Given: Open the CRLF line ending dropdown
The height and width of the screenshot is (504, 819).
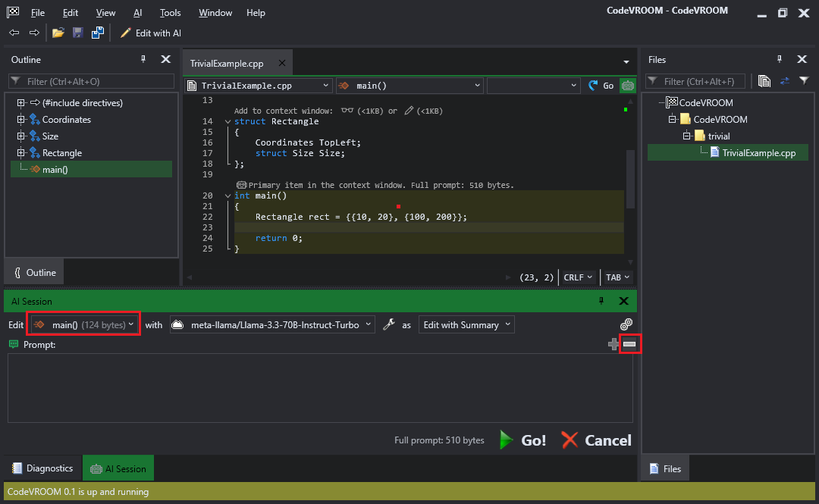Looking at the screenshot, I should click(x=578, y=277).
